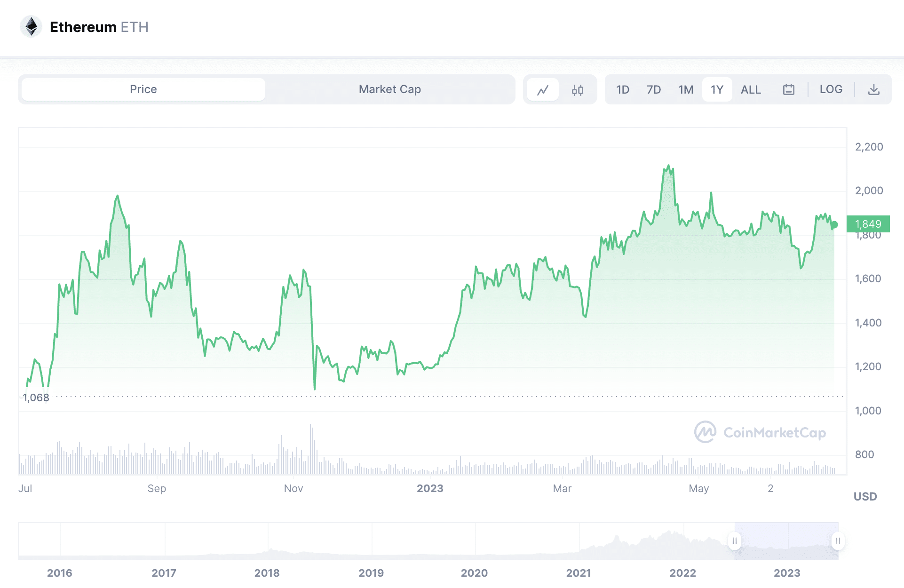Click the May x-axis label
This screenshot has height=588, width=904.
[698, 488]
